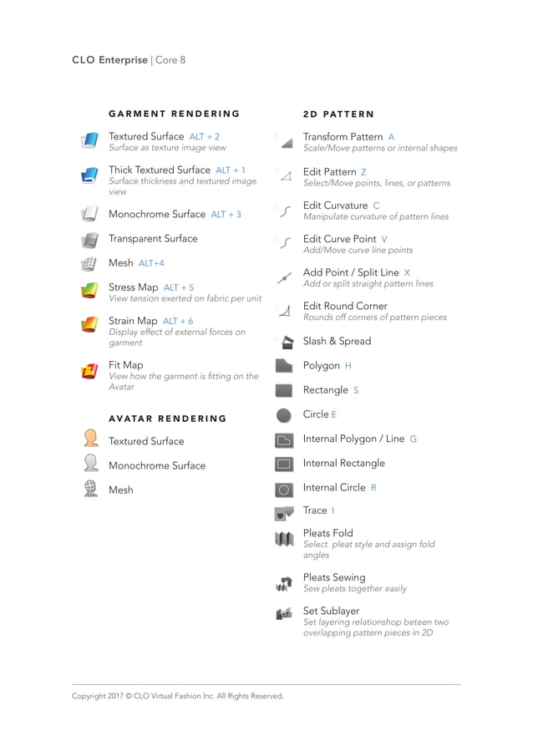The height and width of the screenshot is (756, 533).
Task: Click the avatar Textured Surface head icon
Action: click(x=91, y=438)
